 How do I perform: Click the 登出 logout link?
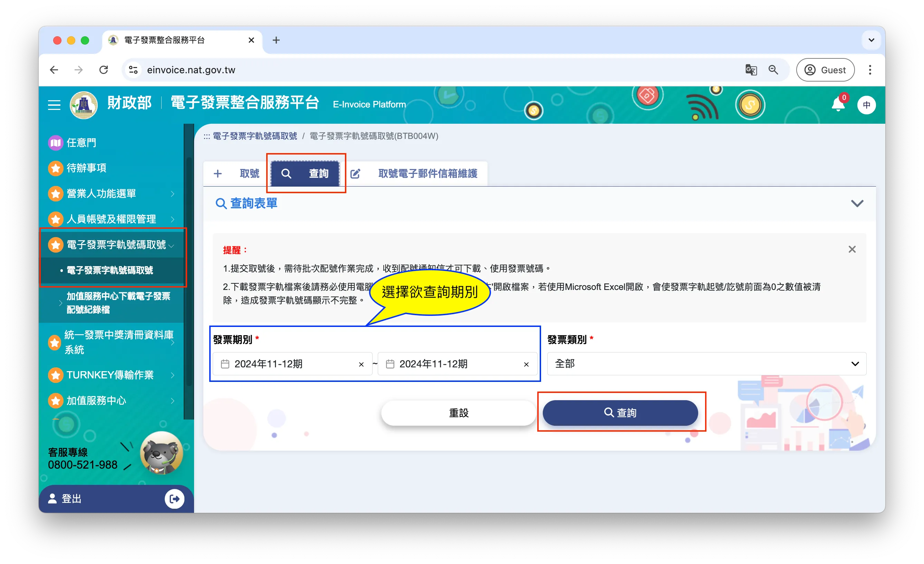[x=71, y=499]
